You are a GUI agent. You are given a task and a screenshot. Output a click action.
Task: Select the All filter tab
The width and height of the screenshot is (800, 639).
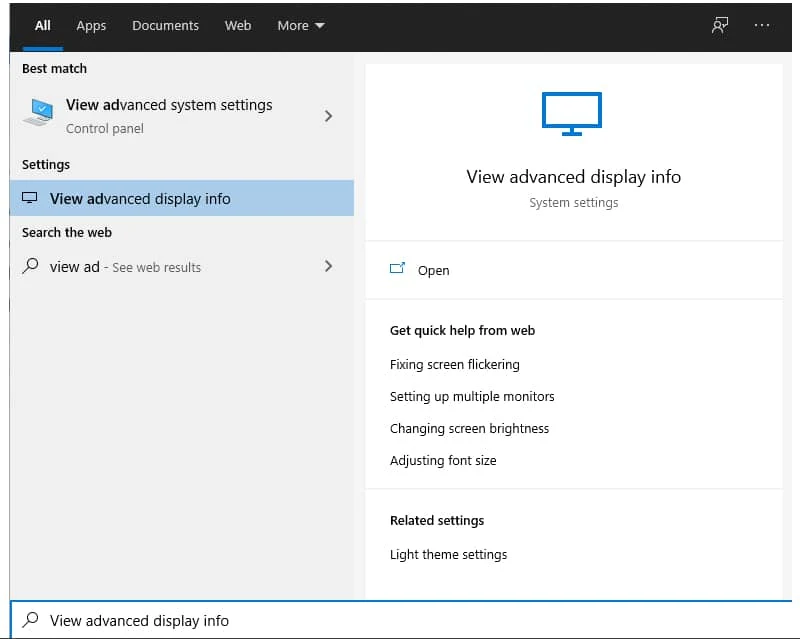click(42, 26)
